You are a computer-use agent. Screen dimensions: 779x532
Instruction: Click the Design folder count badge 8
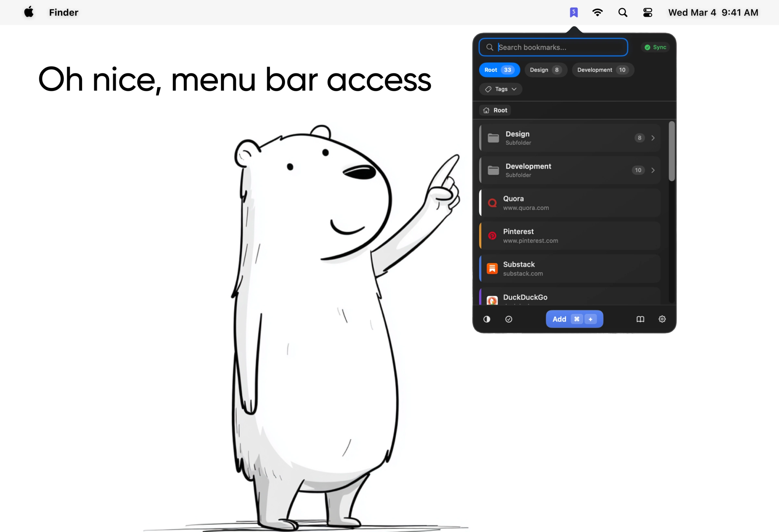pos(639,138)
